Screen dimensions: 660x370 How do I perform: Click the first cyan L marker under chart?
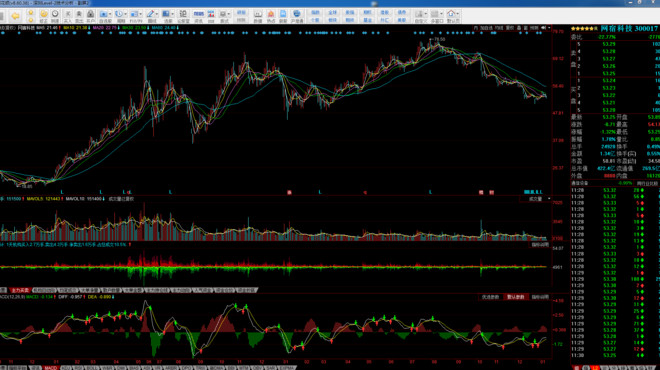click(x=61, y=192)
